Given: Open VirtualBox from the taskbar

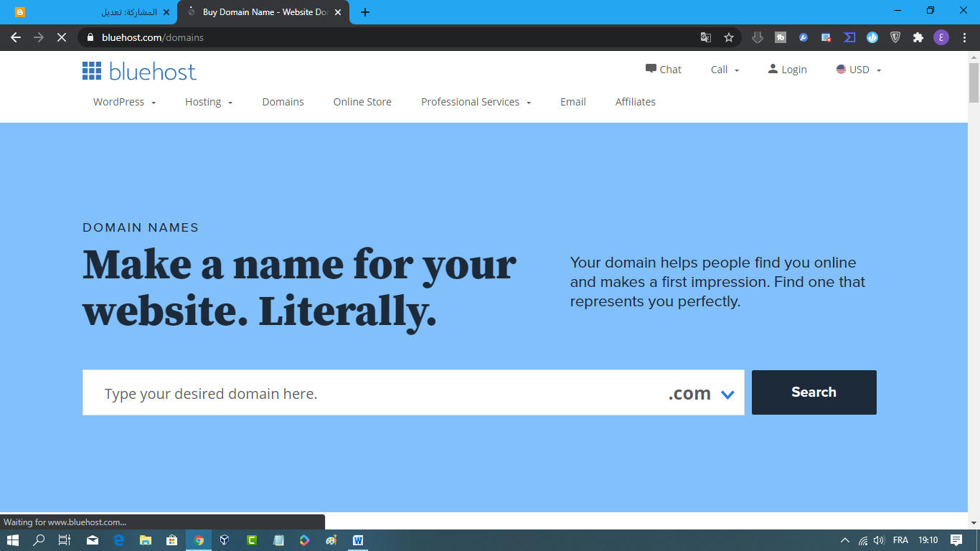Looking at the screenshot, I should 225,540.
